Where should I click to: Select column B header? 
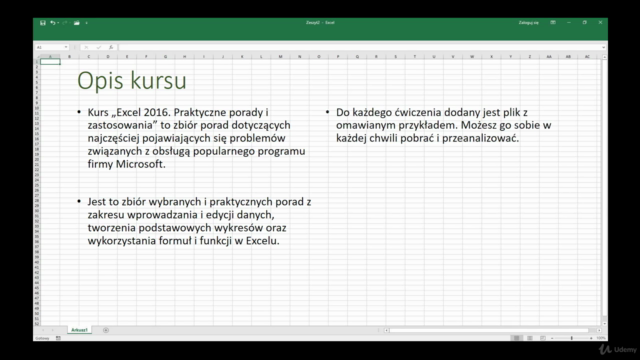pyautogui.click(x=69, y=57)
